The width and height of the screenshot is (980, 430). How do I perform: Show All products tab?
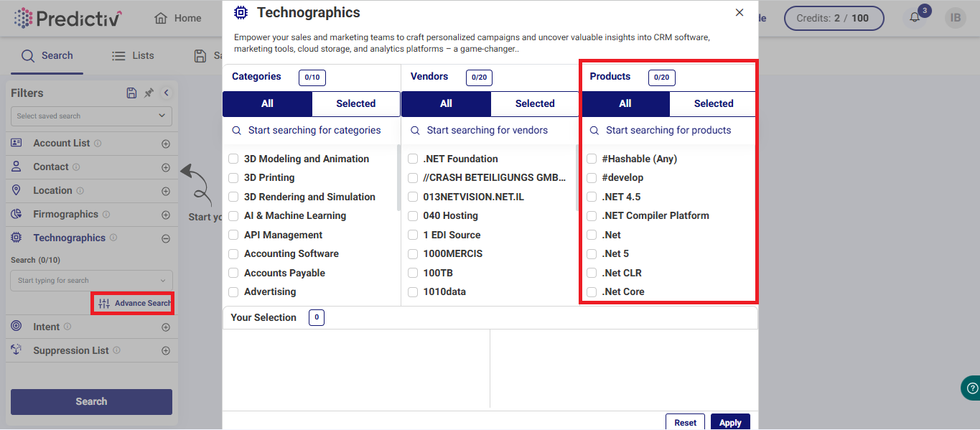625,103
